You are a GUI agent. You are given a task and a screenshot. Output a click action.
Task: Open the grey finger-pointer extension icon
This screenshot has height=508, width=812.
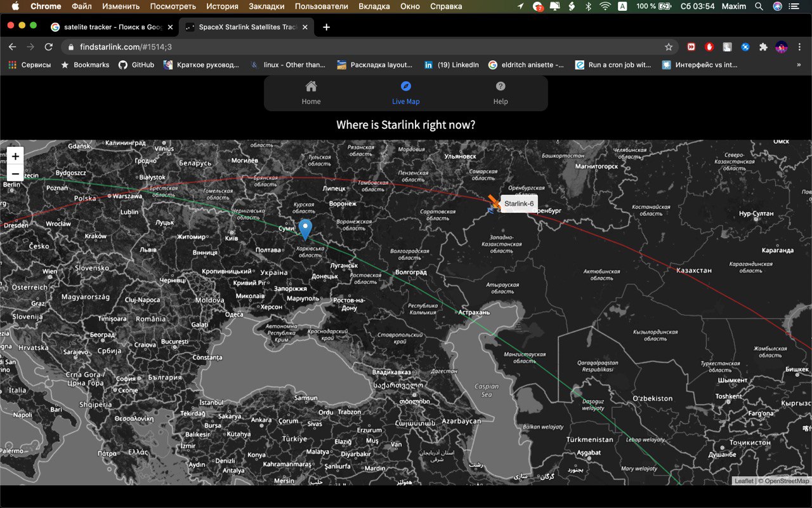coord(728,47)
